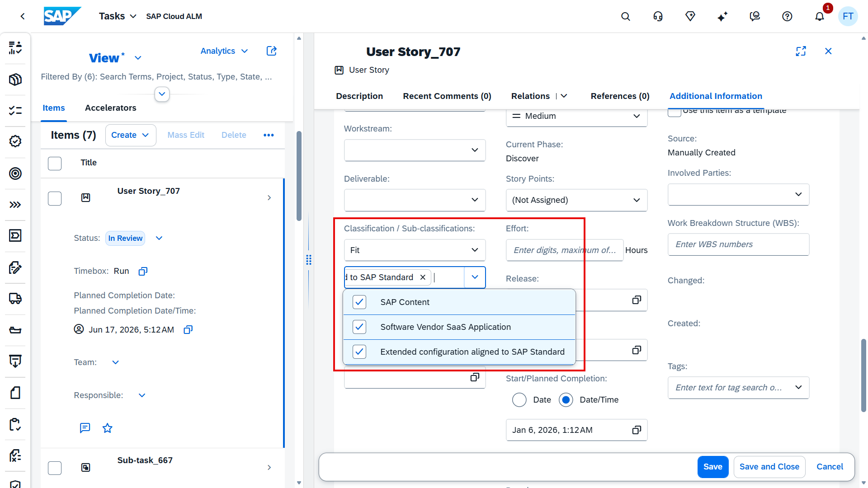Click the back navigation arrow
The width and height of the screenshot is (868, 488).
(23, 16)
